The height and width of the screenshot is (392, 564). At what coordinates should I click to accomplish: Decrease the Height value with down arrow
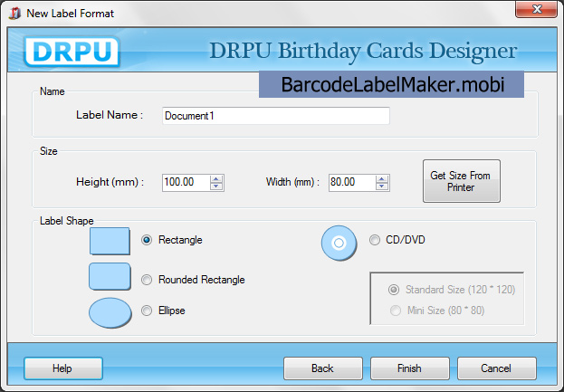tap(216, 186)
